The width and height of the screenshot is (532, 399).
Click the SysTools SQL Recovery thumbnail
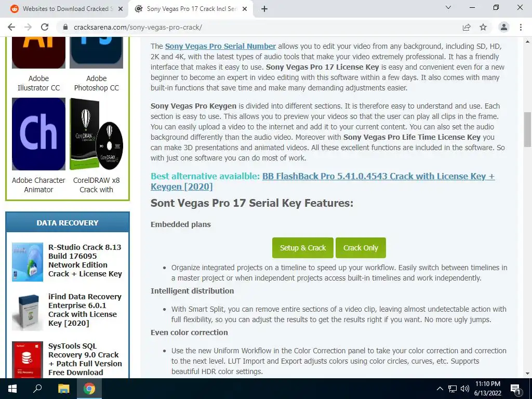28,360
